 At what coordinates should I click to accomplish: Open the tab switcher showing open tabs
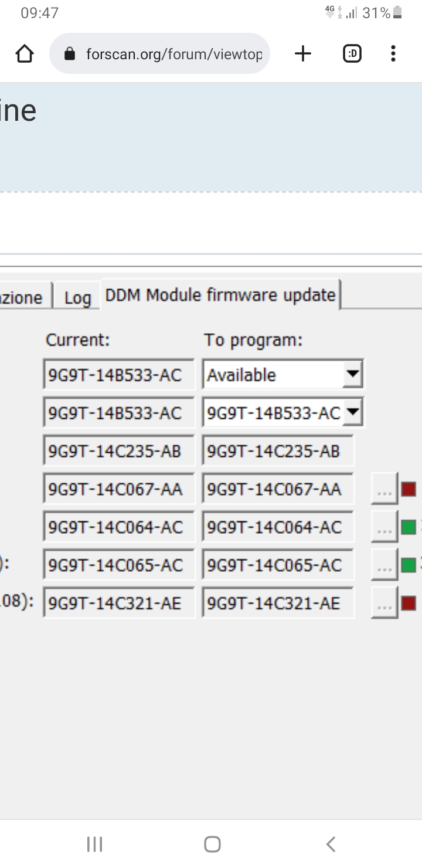(352, 53)
